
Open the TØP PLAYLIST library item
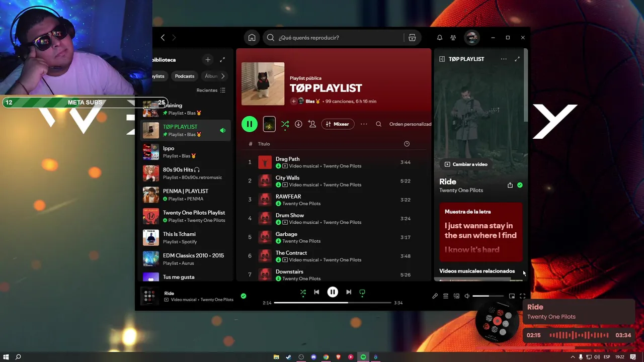(186, 130)
